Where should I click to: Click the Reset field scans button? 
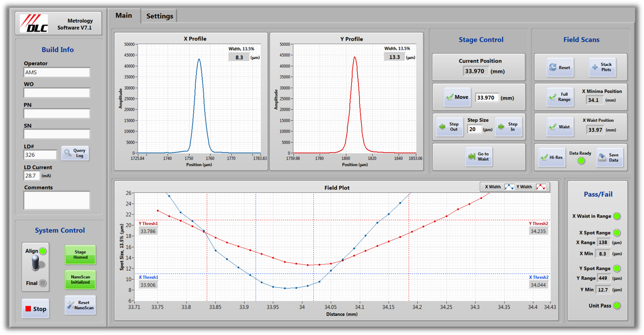pos(560,68)
